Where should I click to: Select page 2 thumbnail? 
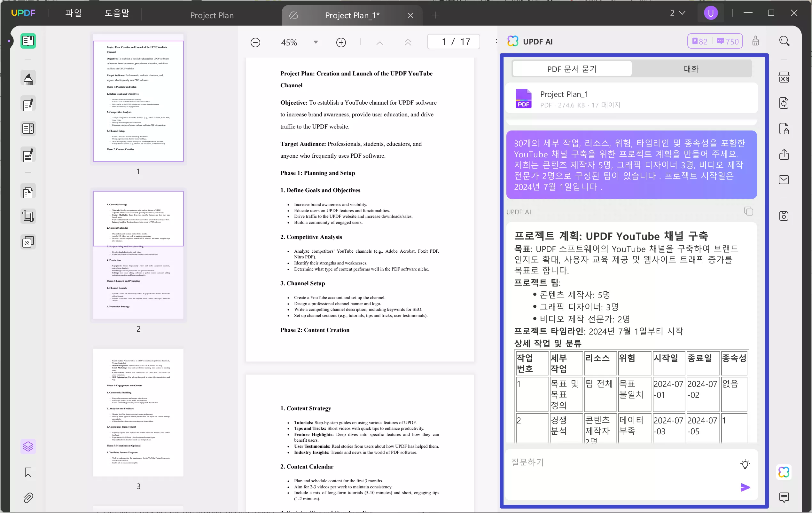(138, 255)
